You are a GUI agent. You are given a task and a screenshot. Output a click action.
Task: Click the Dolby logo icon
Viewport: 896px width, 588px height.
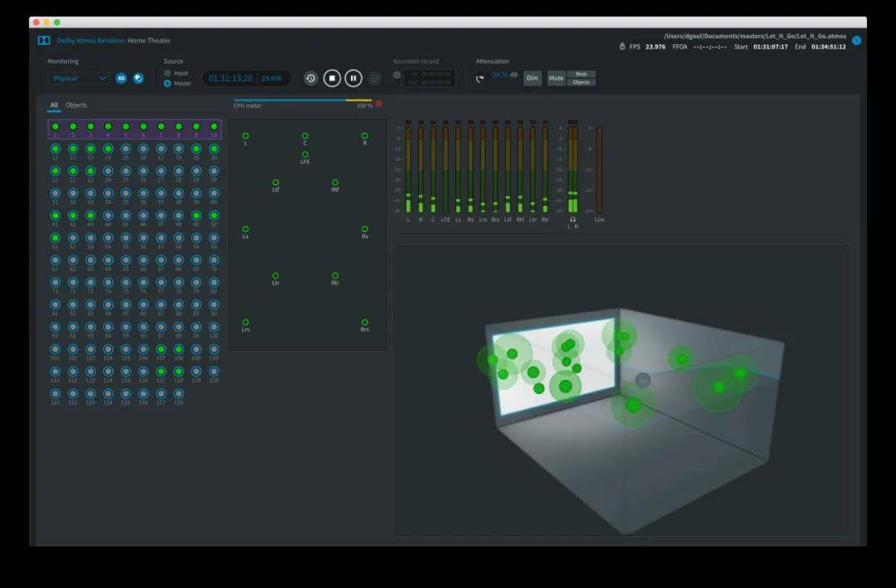pyautogui.click(x=44, y=40)
